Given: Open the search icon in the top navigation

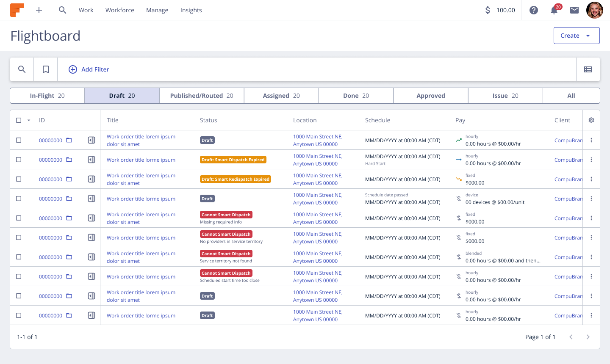Looking at the screenshot, I should point(63,10).
